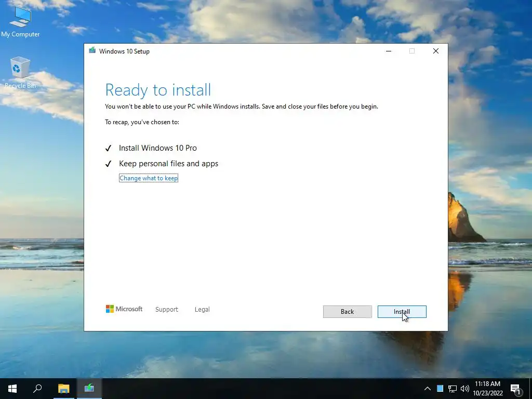
Task: Close the Windows 10 Setup window
Action: pos(436,51)
